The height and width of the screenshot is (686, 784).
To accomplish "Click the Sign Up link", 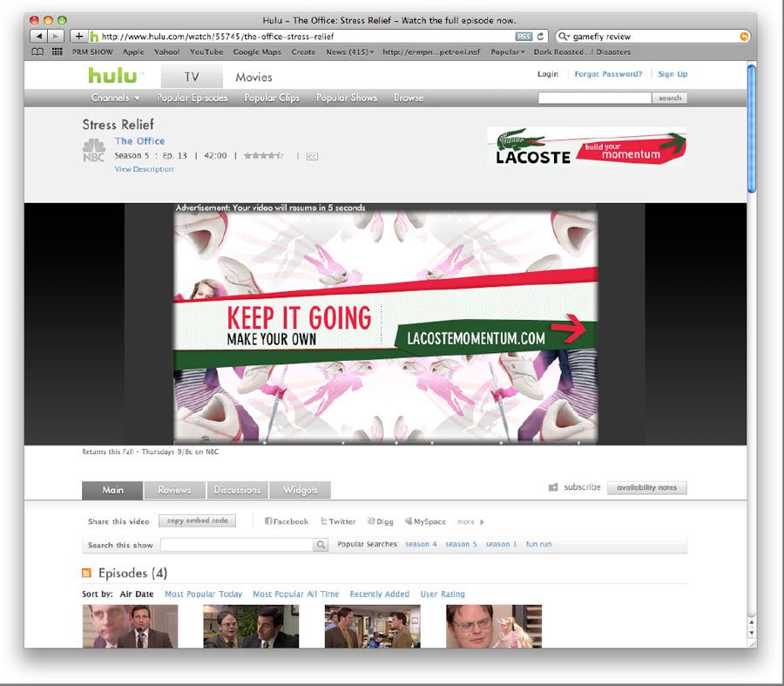I will coord(672,74).
